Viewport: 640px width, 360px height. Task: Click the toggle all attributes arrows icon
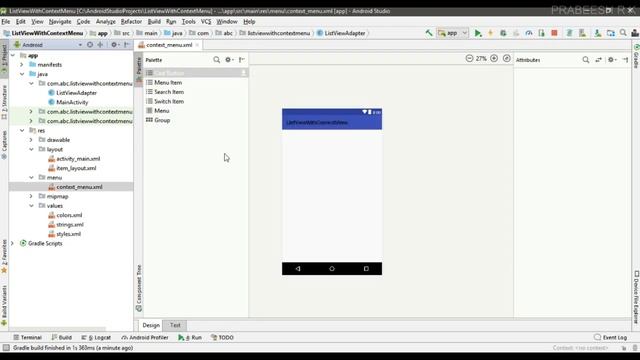[598, 60]
